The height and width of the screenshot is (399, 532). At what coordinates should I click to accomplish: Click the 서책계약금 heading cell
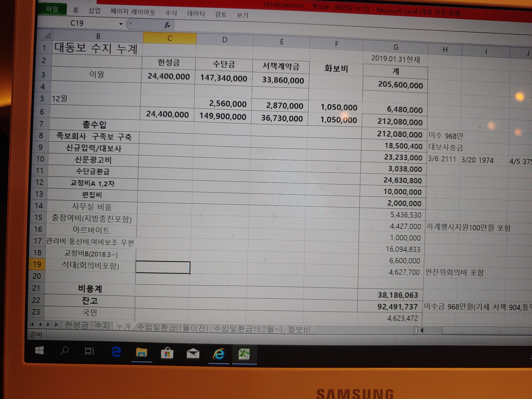(281, 66)
